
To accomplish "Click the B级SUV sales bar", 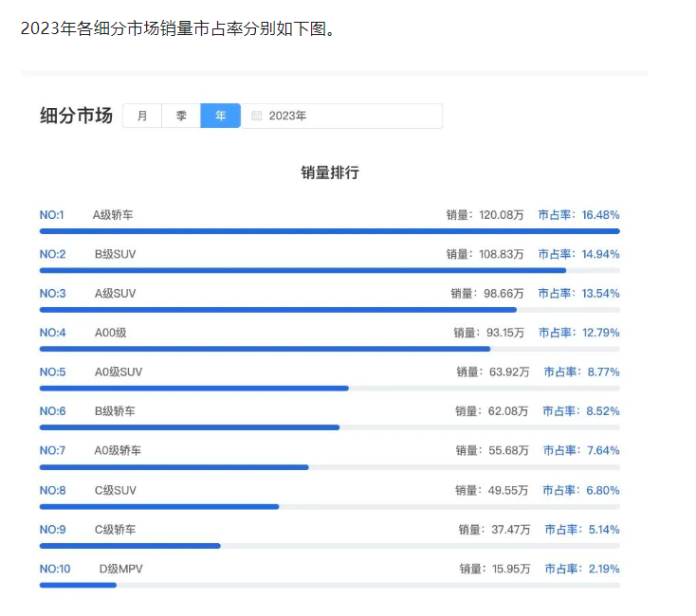I will (x=329, y=270).
